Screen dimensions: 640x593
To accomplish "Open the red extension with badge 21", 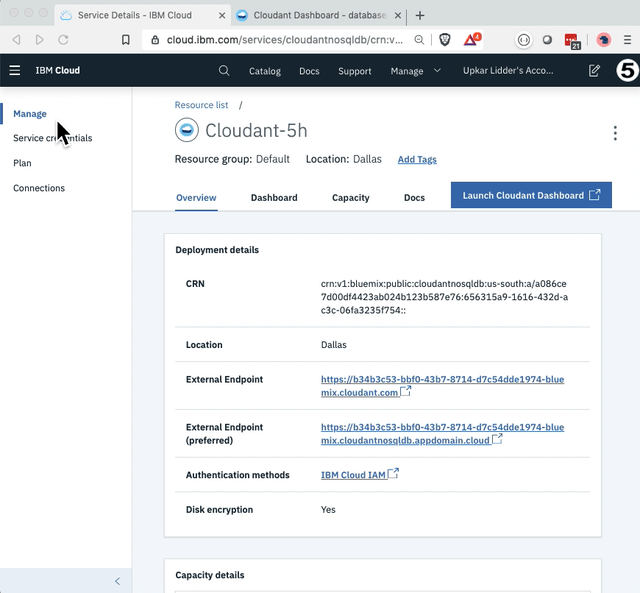I will pyautogui.click(x=572, y=41).
